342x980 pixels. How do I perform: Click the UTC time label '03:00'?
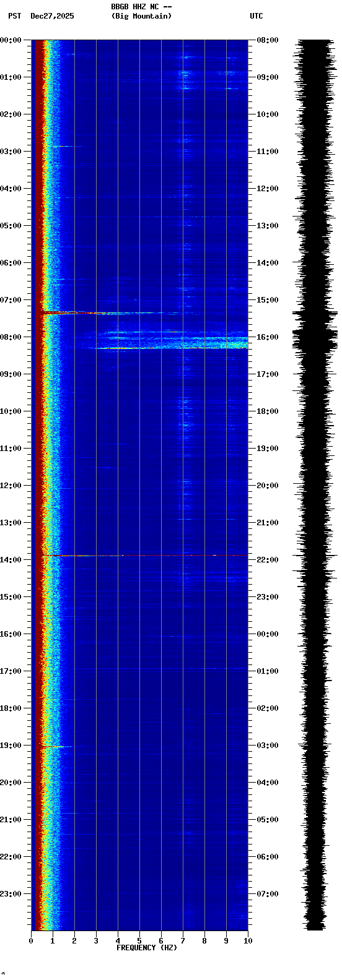[268, 746]
